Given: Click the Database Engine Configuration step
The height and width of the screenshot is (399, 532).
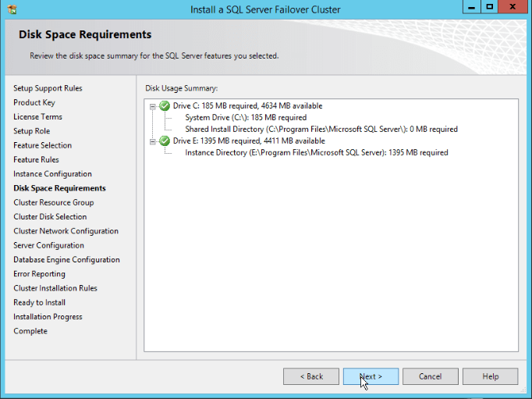Looking at the screenshot, I should pos(66,260).
